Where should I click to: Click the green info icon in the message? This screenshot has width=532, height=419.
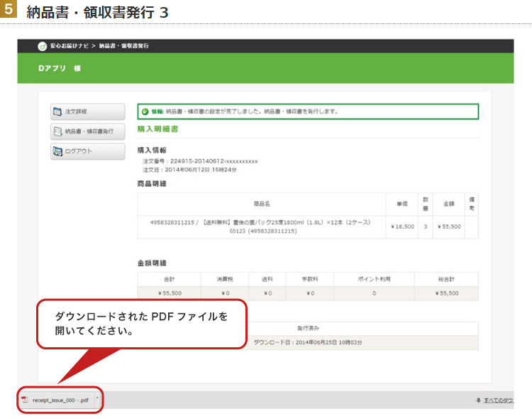pyautogui.click(x=145, y=111)
